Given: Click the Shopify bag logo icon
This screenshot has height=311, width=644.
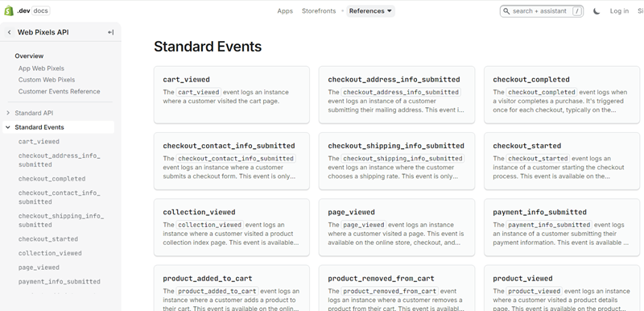Looking at the screenshot, I should click(x=9, y=11).
